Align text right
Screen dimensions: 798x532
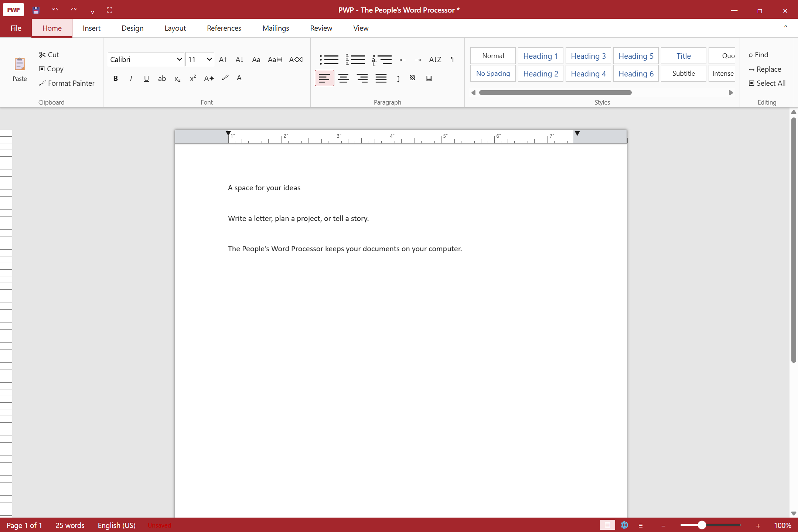click(362, 78)
